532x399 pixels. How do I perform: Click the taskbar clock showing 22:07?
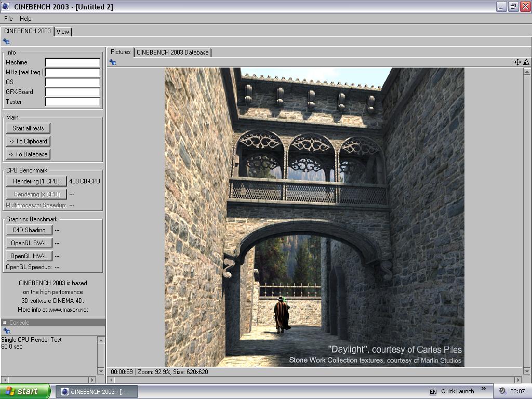coord(517,391)
